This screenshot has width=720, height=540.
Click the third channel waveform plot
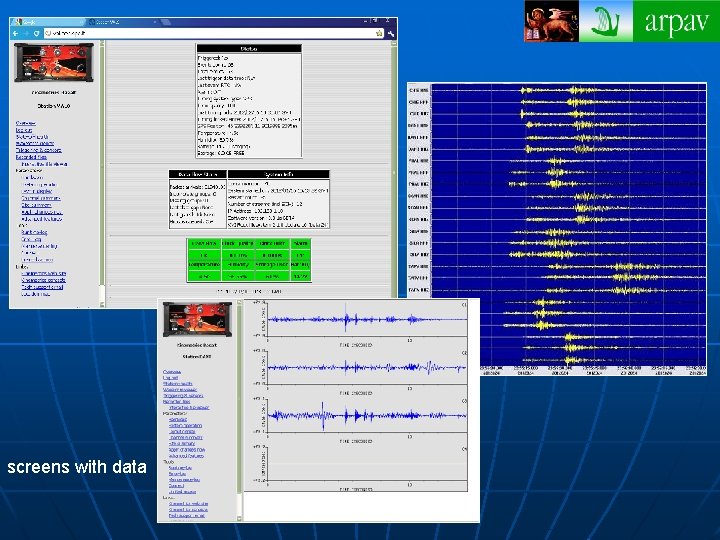coord(367,415)
